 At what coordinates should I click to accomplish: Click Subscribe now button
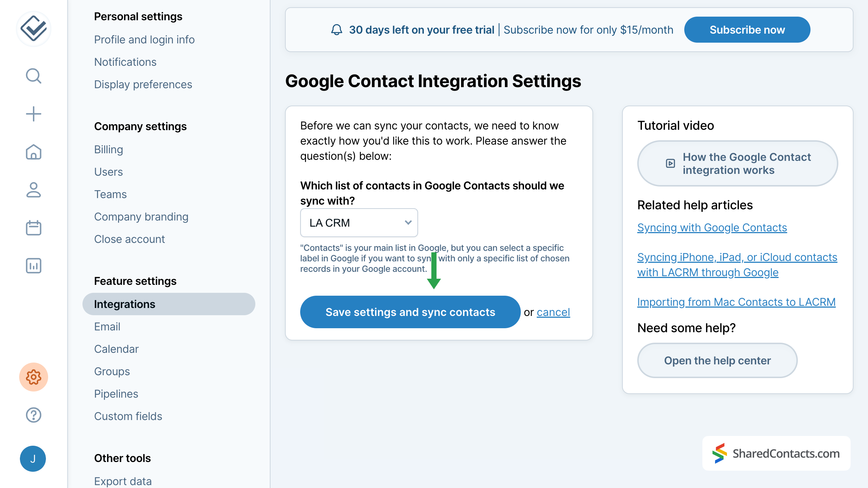click(747, 30)
